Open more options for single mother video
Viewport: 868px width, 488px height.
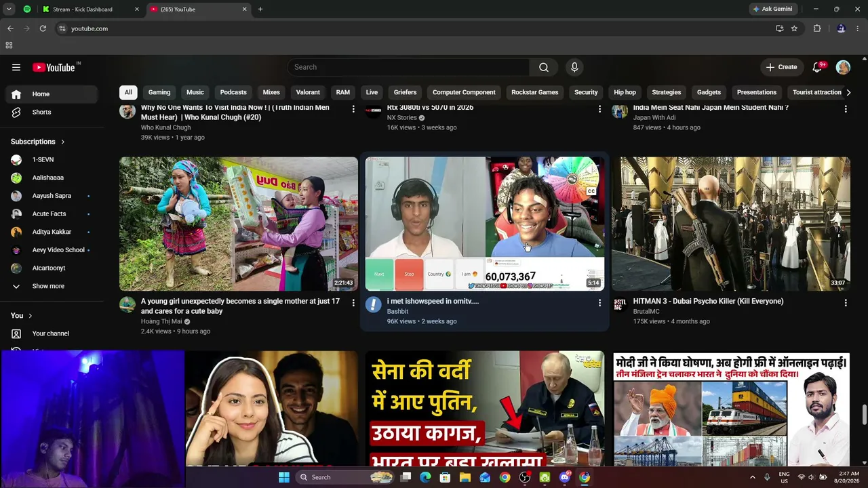click(353, 303)
